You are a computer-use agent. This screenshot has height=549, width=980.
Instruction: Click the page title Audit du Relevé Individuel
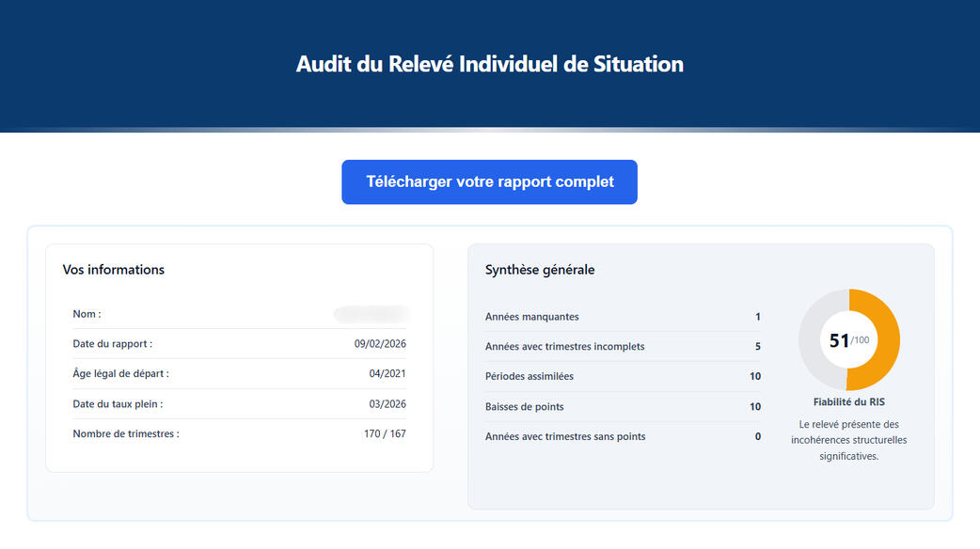coord(489,64)
